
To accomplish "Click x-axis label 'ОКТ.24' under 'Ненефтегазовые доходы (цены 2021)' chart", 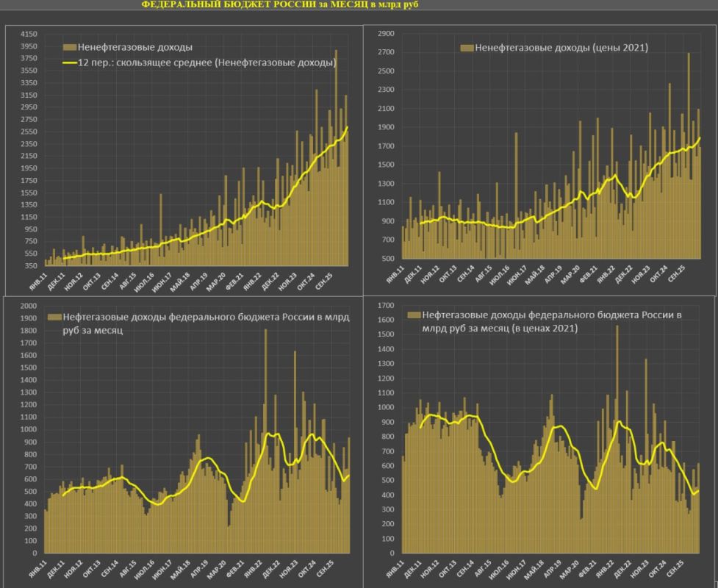I will (659, 275).
